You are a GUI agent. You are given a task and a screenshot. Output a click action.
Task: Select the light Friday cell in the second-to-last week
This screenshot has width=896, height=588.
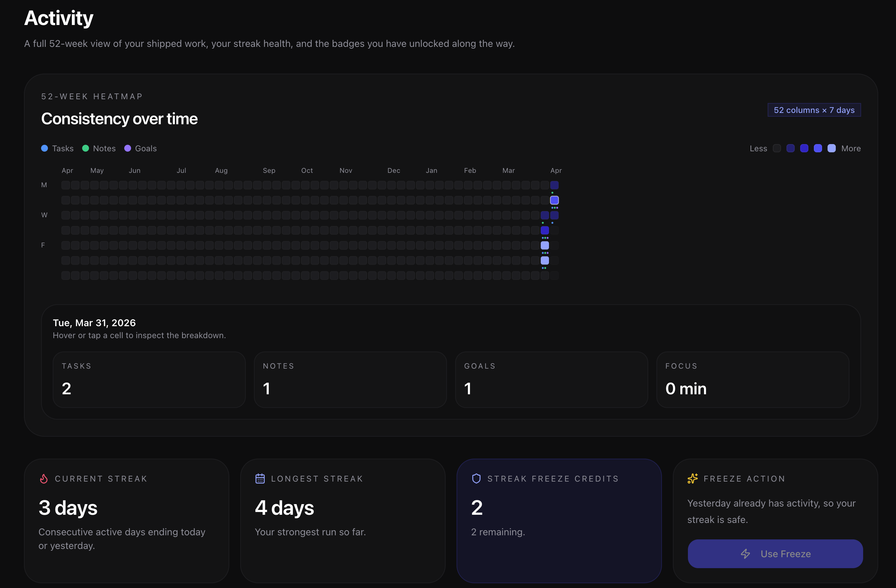click(x=545, y=245)
